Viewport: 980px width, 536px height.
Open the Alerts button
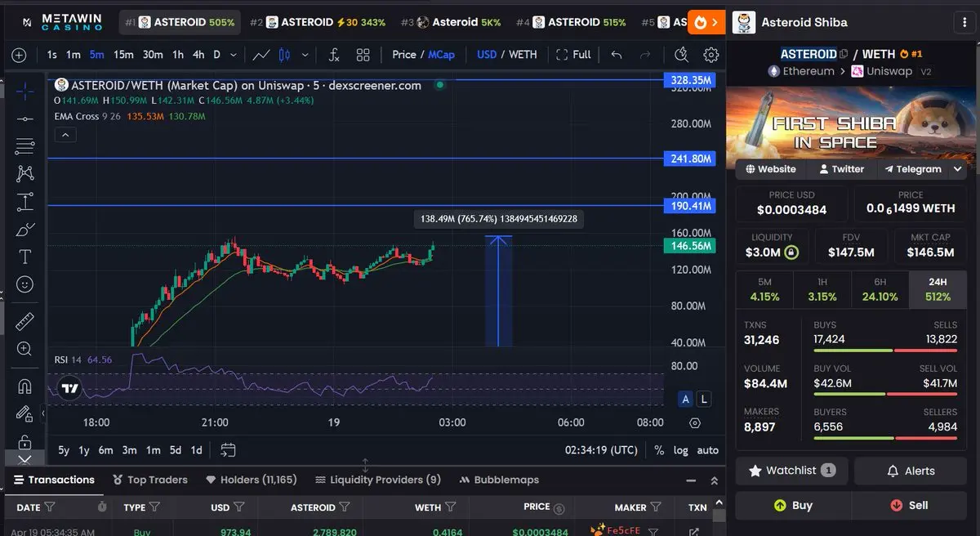[x=910, y=471]
